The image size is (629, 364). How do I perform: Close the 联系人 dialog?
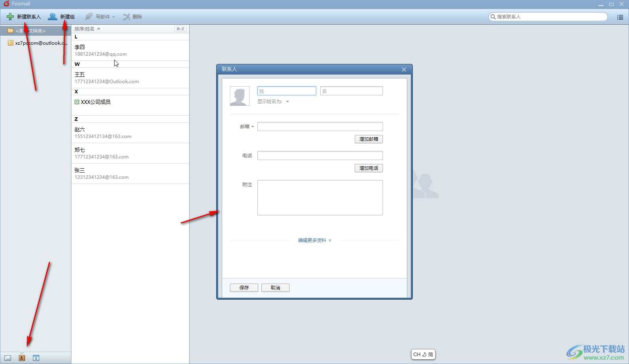pos(404,69)
